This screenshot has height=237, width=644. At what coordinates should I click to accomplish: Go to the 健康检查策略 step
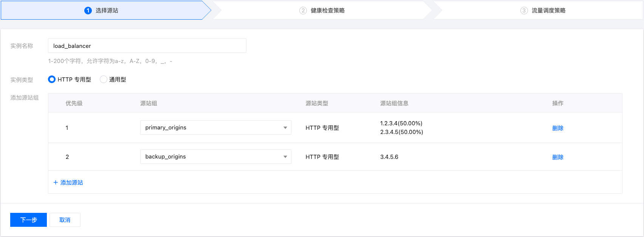[x=327, y=11]
